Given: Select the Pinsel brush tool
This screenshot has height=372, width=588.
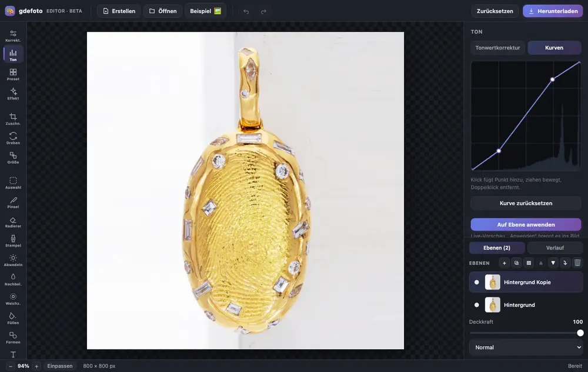Looking at the screenshot, I should click(13, 202).
